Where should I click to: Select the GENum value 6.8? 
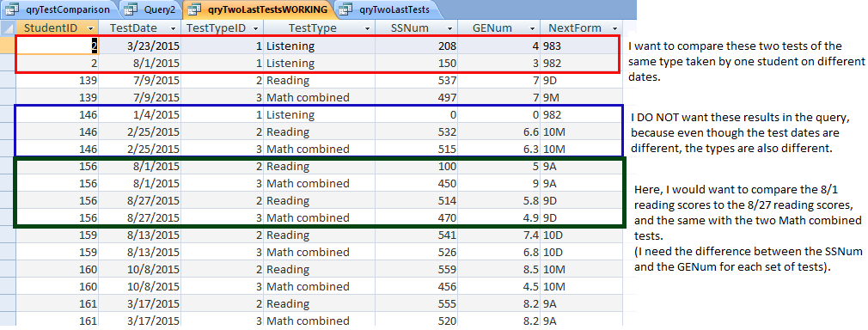(x=499, y=252)
